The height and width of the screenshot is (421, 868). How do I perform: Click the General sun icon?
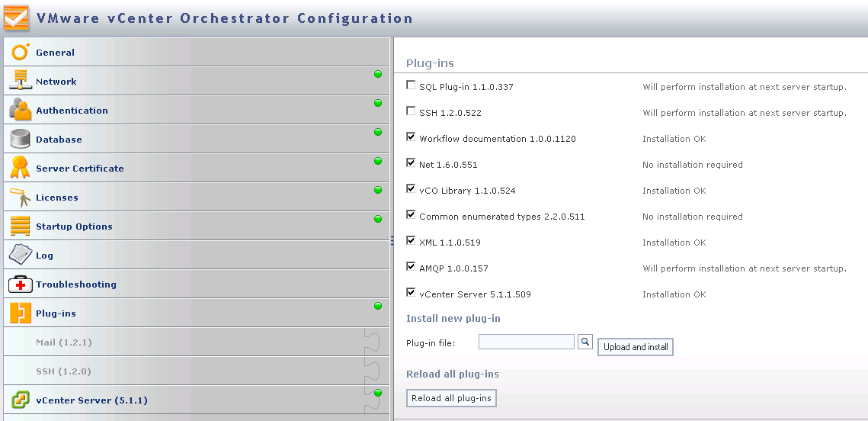click(x=20, y=52)
